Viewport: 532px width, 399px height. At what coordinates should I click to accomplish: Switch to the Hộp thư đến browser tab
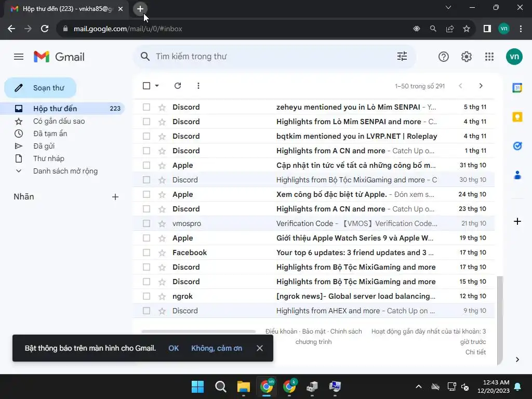[67, 9]
